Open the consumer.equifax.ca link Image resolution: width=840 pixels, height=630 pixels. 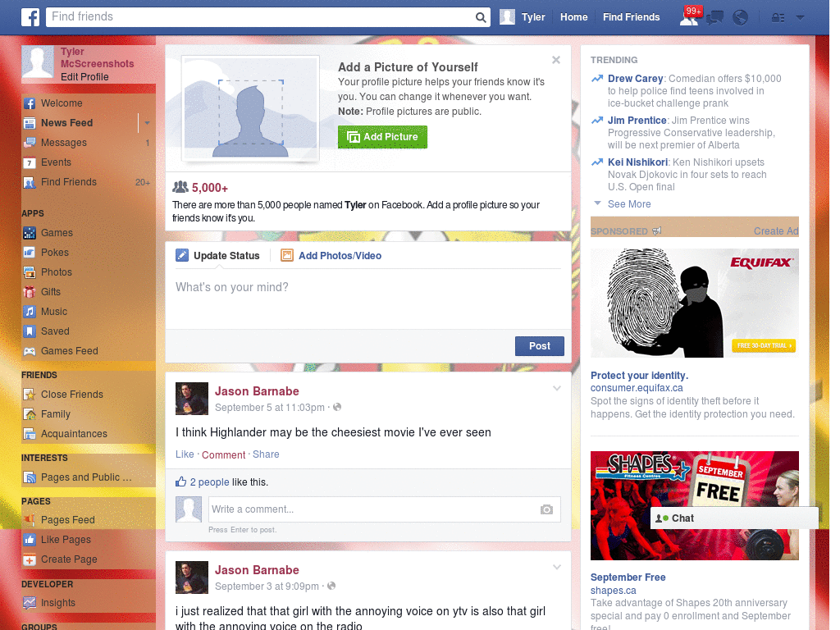click(x=637, y=388)
